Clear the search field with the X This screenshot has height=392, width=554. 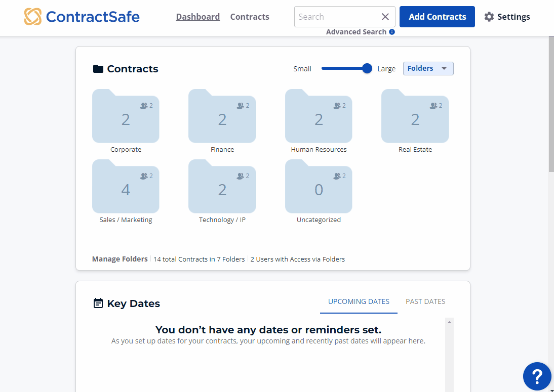point(385,16)
